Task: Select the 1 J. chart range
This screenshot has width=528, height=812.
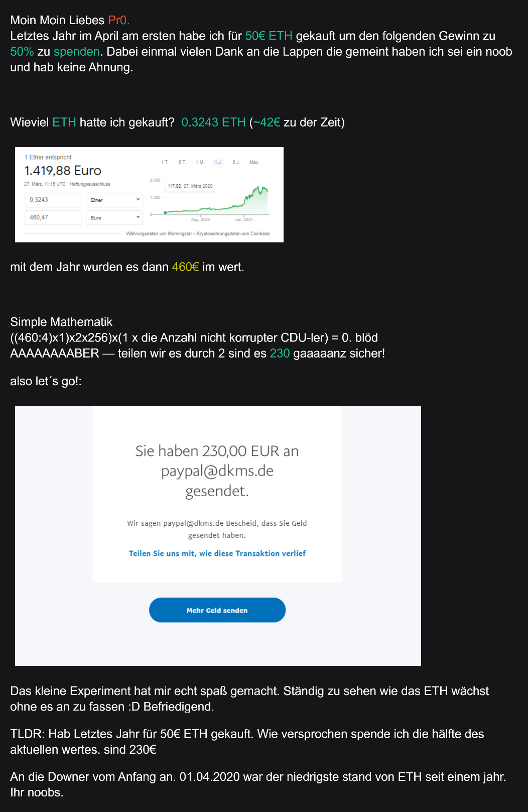Action: coord(218,162)
